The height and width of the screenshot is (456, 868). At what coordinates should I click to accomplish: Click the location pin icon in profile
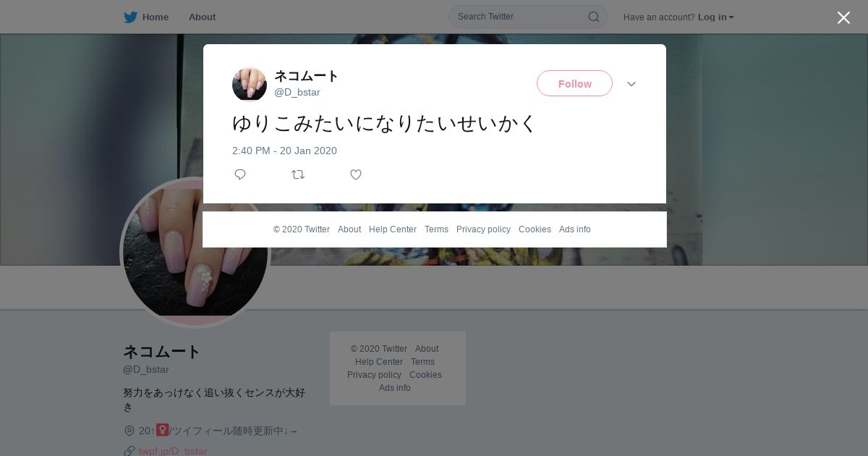[x=129, y=431]
